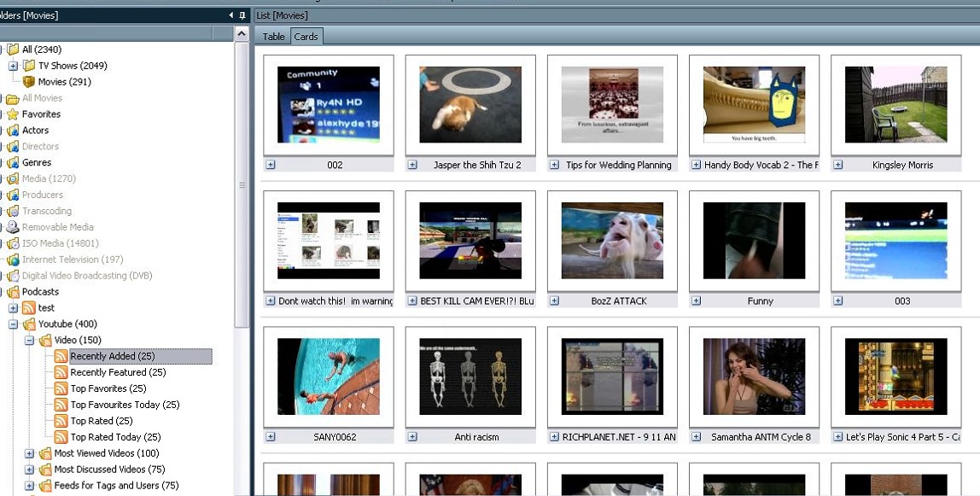The image size is (980, 496).
Task: Click the Internet Television globe icon
Action: [13, 260]
